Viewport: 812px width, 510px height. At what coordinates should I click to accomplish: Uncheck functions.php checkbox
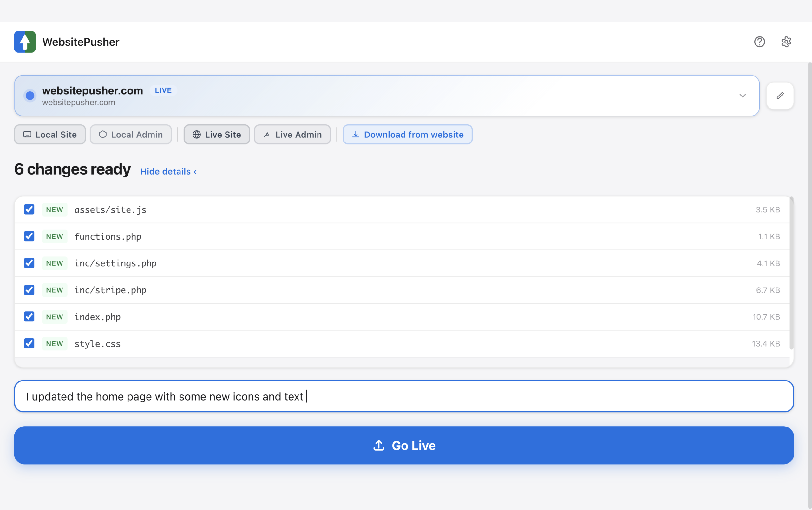pos(29,236)
